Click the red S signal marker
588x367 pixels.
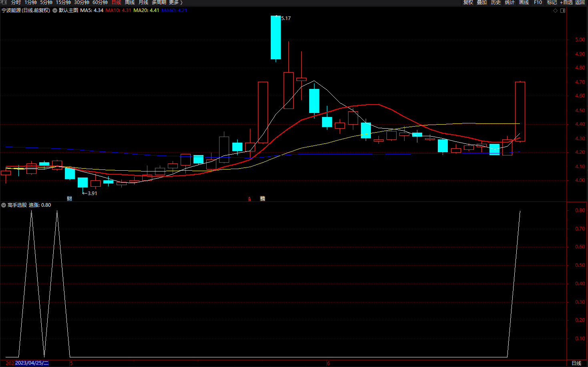coord(250,199)
